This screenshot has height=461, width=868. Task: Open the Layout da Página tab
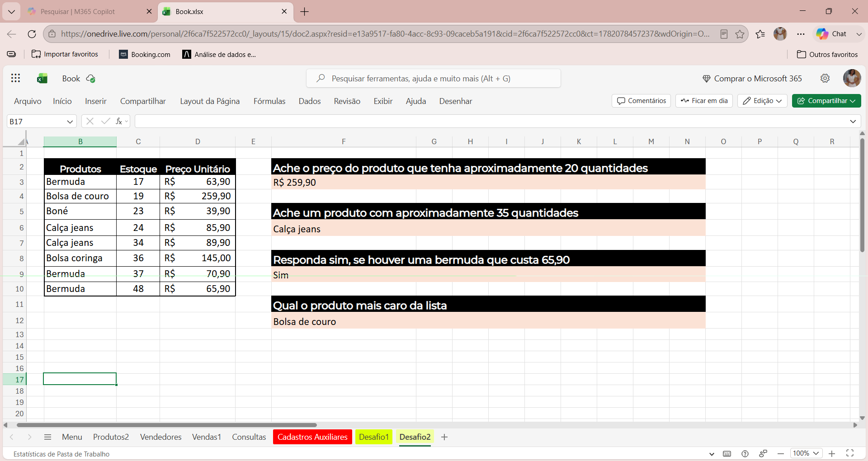coord(210,101)
